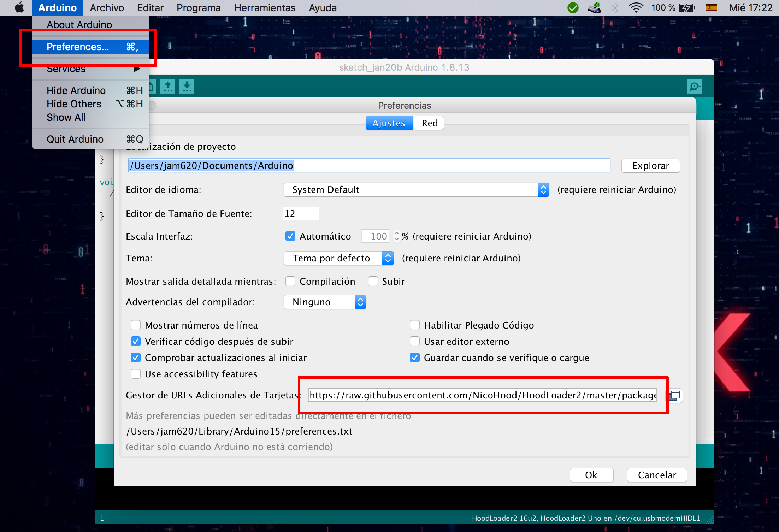The image size is (779, 532).
Task: Switch to the Red tab
Action: pos(429,123)
